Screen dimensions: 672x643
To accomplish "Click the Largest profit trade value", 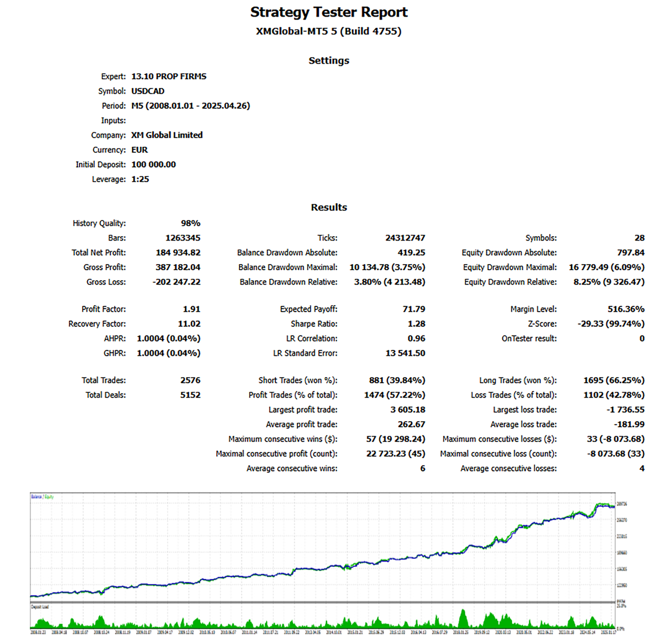I will click(x=408, y=409).
